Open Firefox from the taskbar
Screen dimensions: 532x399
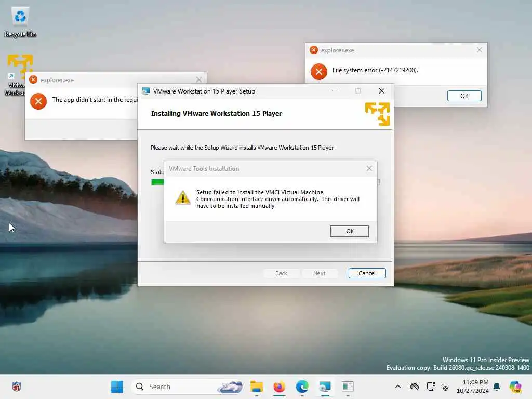tap(279, 387)
